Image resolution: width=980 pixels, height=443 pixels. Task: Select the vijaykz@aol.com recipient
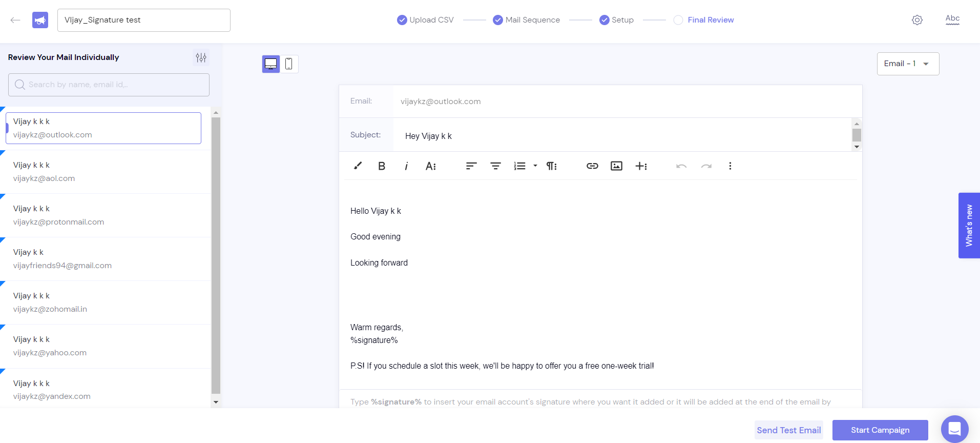click(x=105, y=172)
